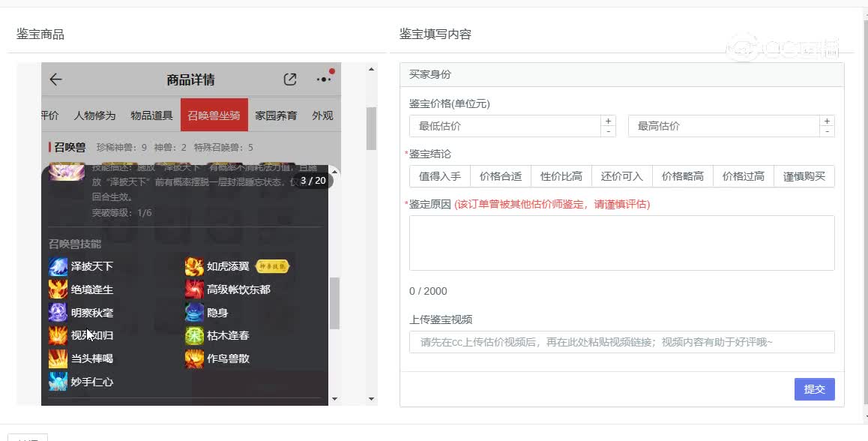Focus the 最低估价 input field
This screenshot has width=868, height=441.
point(505,126)
